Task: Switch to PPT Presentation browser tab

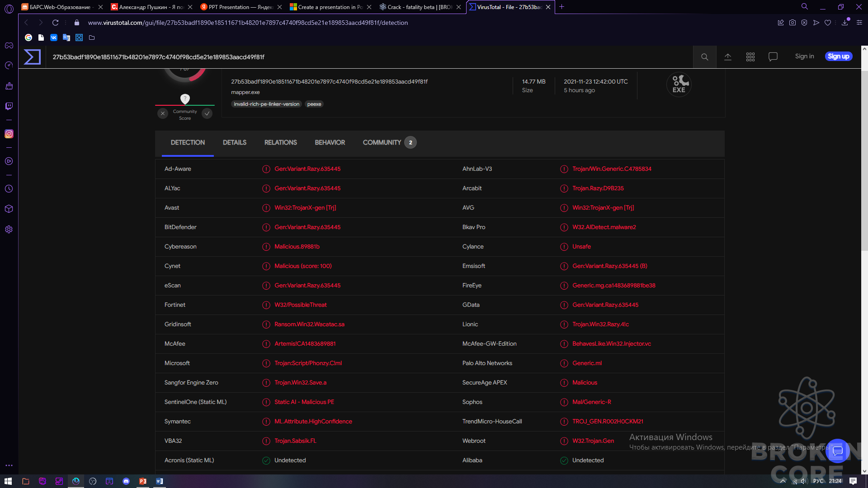Action: (x=241, y=7)
